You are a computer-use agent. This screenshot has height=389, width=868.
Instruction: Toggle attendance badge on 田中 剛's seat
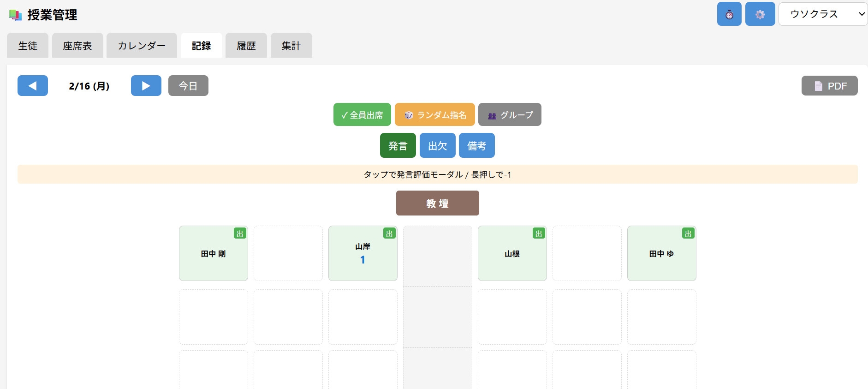240,233
